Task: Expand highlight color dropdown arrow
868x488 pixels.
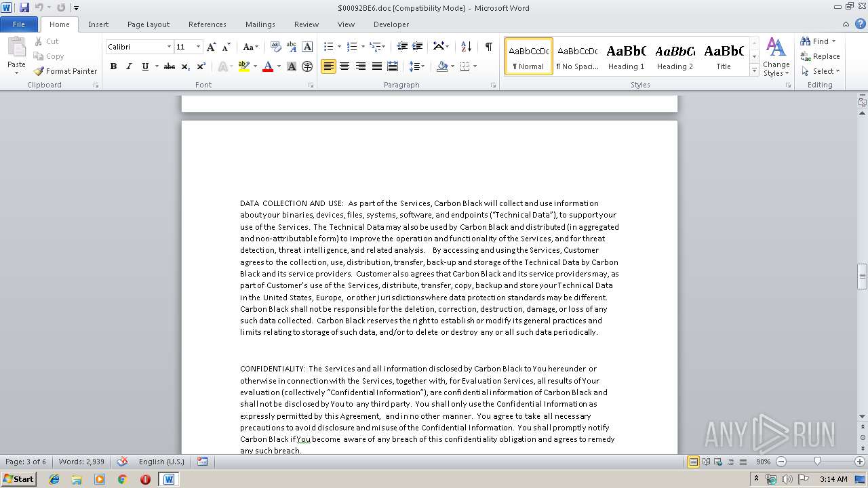Action: click(x=255, y=66)
